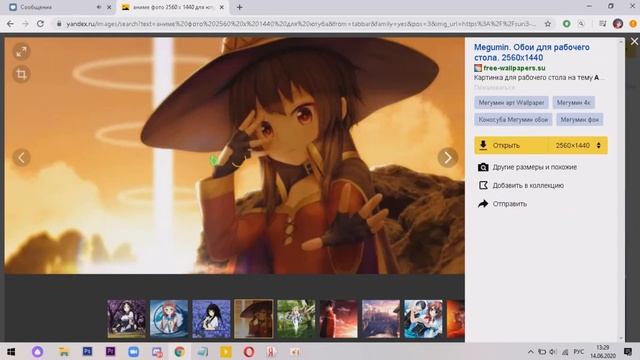Select tag Мегумин 4к
The height and width of the screenshot is (360, 640).
click(x=573, y=102)
